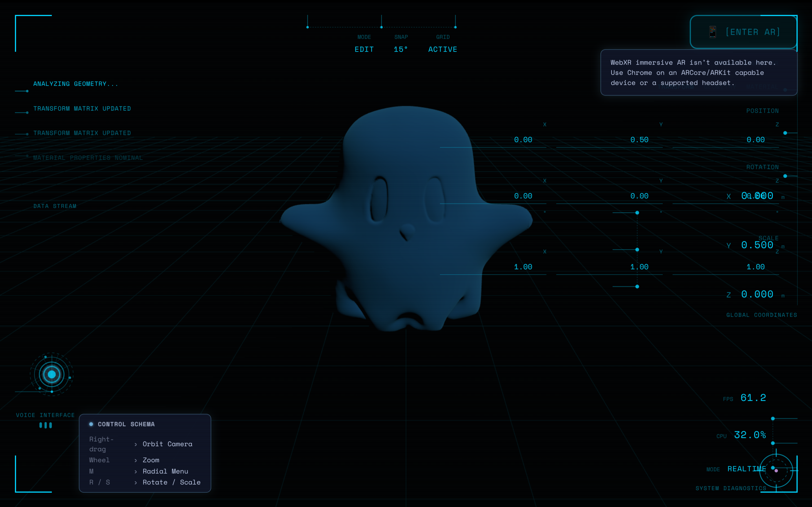Click the VOICE INTERFACE radial gauge icon
812x507 pixels.
tap(51, 375)
